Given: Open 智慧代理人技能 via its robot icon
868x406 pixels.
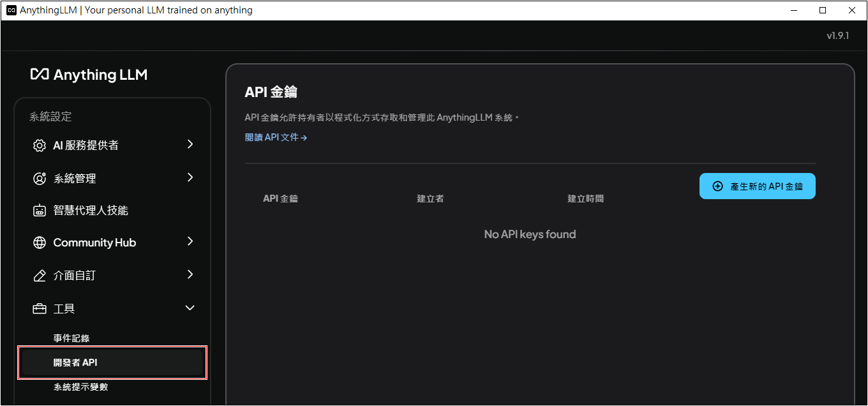Looking at the screenshot, I should tap(40, 211).
